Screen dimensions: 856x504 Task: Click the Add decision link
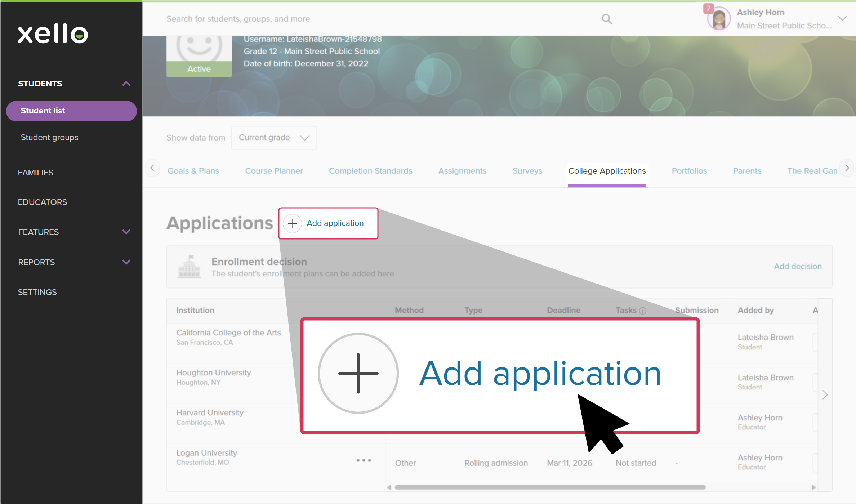798,266
